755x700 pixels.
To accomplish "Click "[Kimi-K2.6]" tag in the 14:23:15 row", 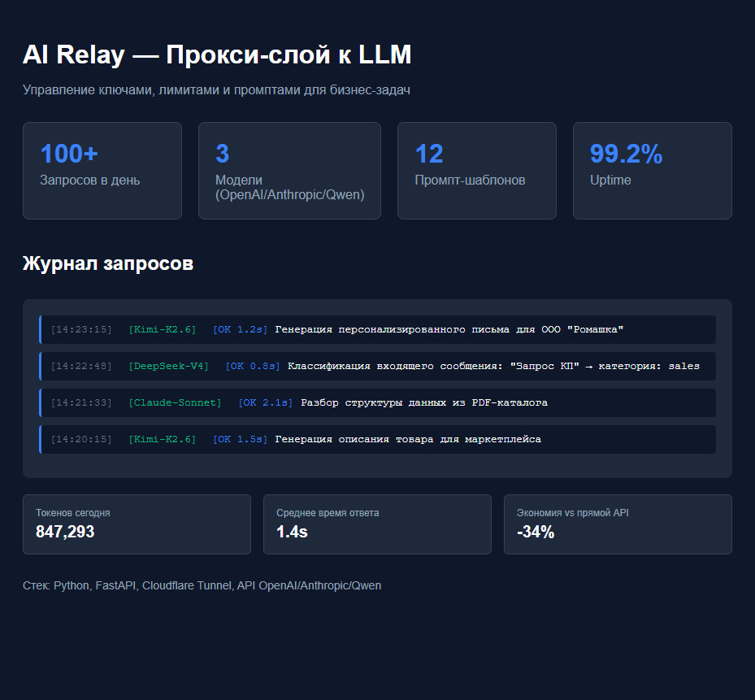I will click(163, 329).
